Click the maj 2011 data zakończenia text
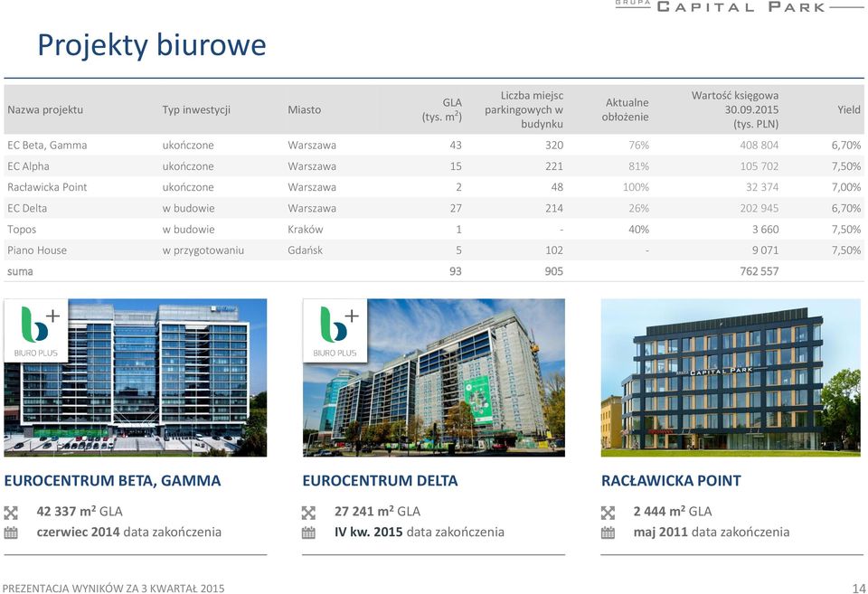 pos(712,532)
